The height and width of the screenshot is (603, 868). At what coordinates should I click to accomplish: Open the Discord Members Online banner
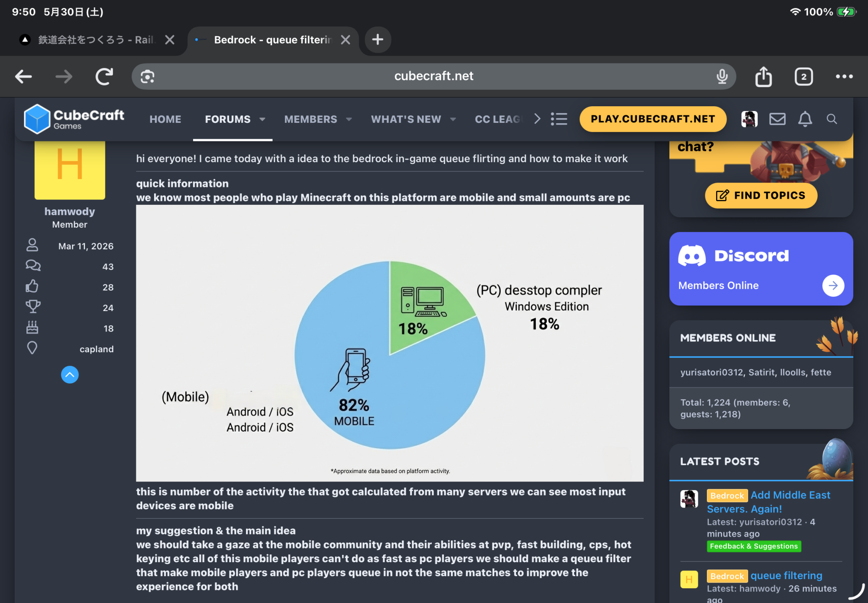click(x=761, y=269)
